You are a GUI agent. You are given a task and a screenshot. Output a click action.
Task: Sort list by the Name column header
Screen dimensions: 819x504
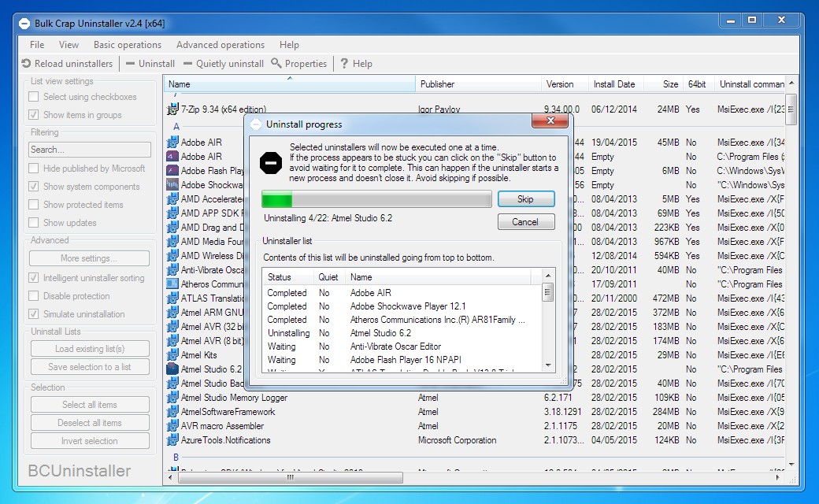click(288, 84)
